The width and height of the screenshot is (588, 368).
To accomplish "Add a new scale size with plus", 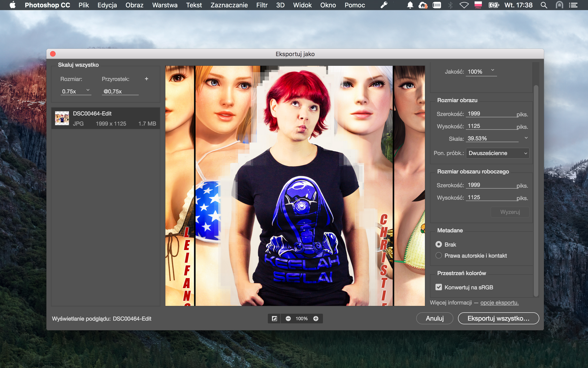I will pyautogui.click(x=146, y=79).
